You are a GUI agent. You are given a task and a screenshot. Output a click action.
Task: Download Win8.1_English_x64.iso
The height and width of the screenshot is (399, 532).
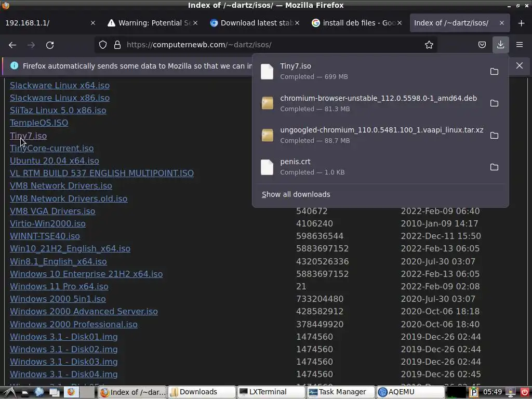58,262
